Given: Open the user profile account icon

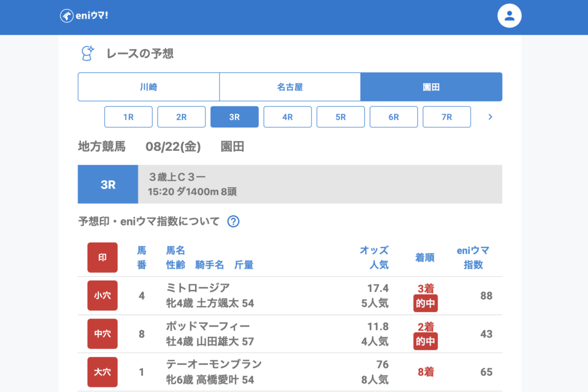Looking at the screenshot, I should tap(509, 16).
